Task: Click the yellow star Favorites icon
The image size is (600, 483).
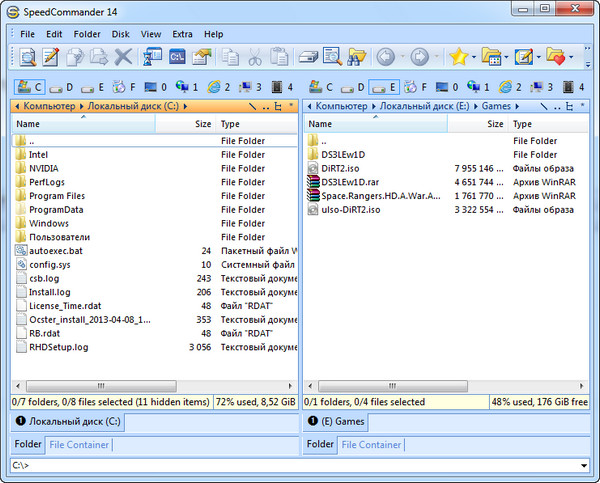Action: click(458, 57)
